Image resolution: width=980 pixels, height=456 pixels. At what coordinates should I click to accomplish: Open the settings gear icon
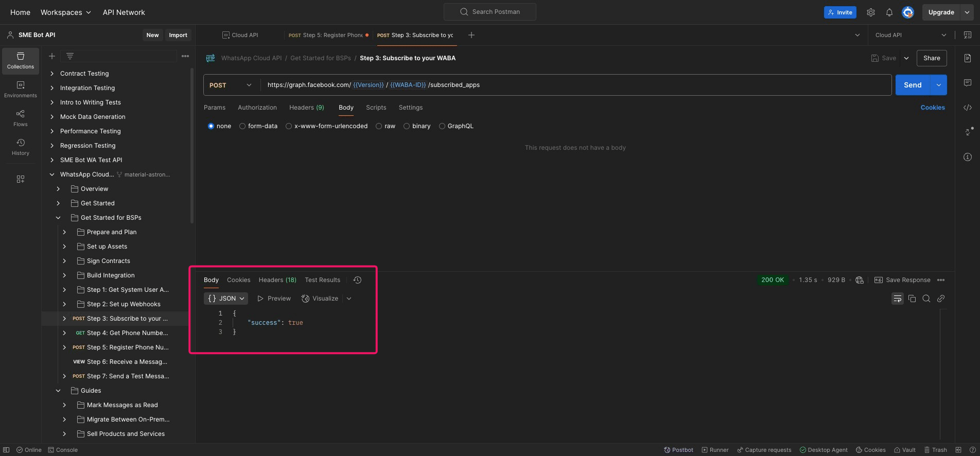(871, 12)
